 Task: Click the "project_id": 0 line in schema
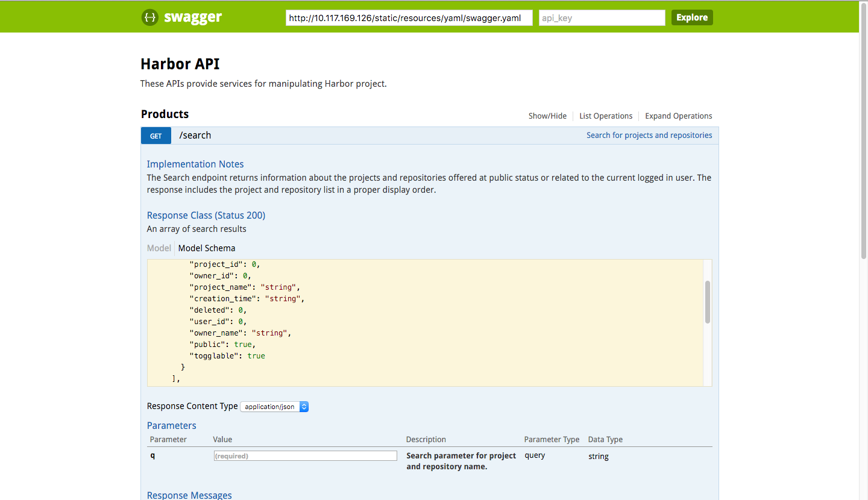coord(225,264)
